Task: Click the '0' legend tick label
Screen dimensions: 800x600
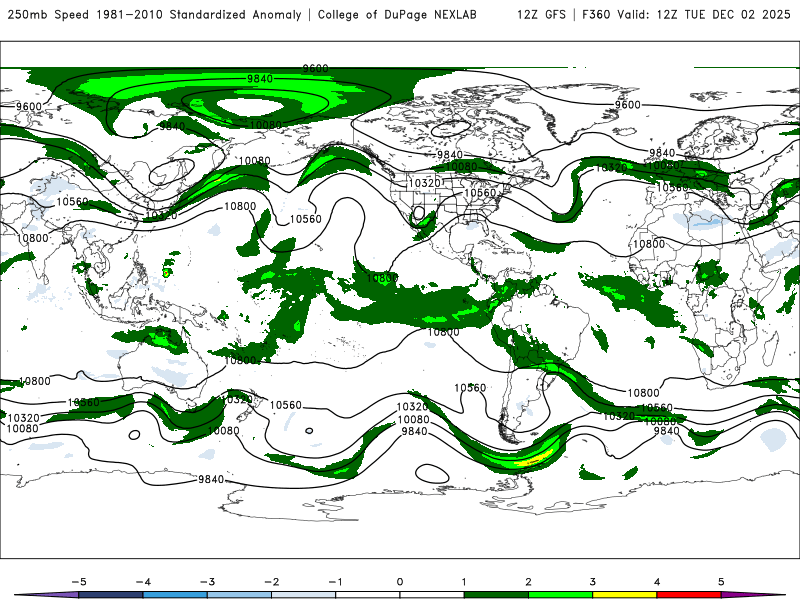Action: click(400, 582)
